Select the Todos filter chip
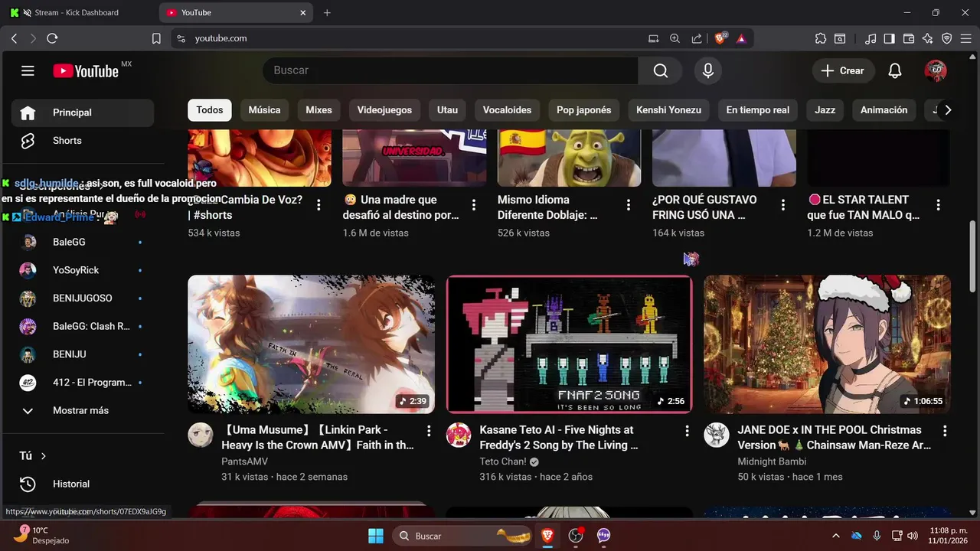The image size is (980, 551). (210, 110)
